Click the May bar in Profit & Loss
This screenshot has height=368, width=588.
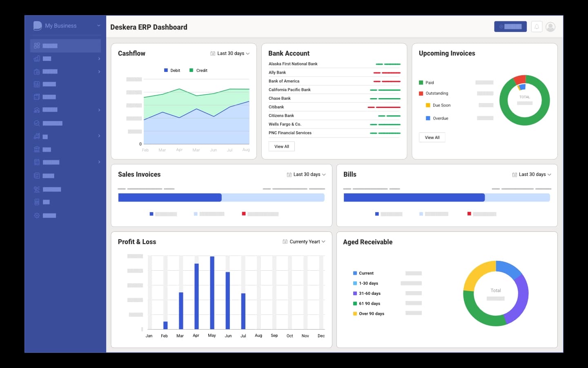(x=212, y=292)
